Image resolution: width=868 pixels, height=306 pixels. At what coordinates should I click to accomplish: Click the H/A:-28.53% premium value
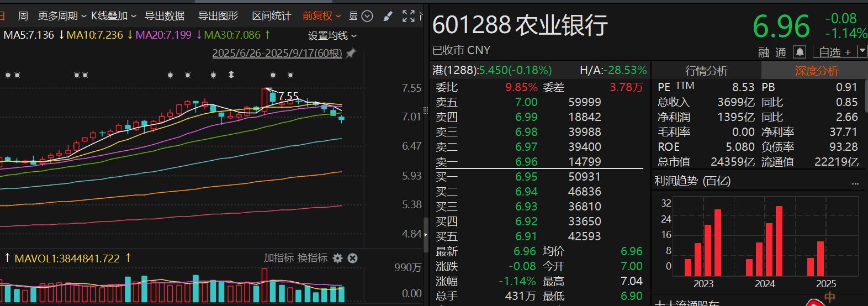tap(613, 70)
